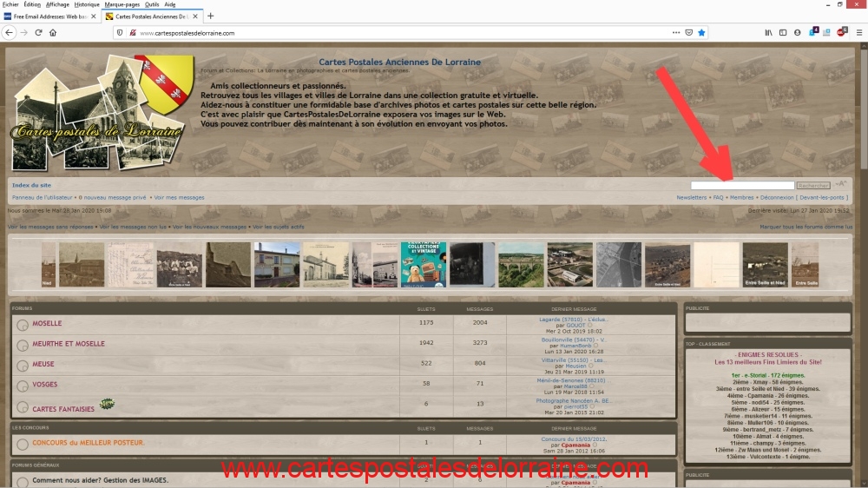Open the Historique menu
This screenshot has width=868, height=488.
87,4
